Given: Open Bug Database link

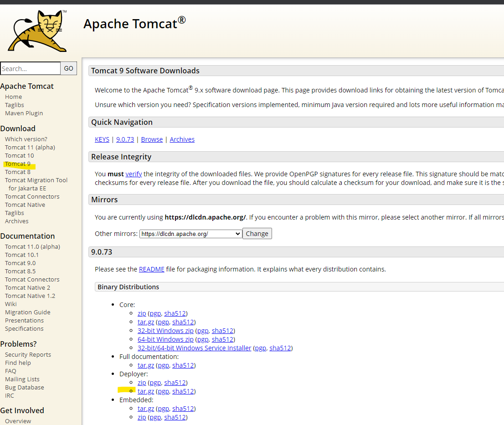Looking at the screenshot, I should [25, 387].
